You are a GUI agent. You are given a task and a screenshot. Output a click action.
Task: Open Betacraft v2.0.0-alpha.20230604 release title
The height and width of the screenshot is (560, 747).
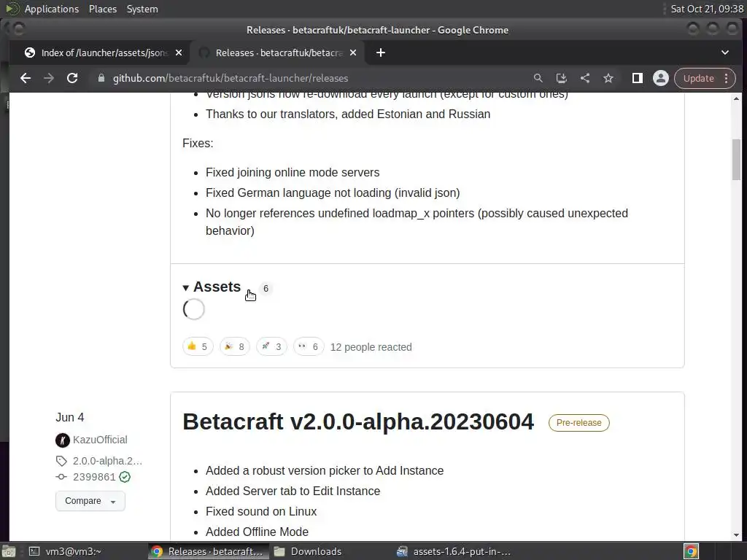358,422
